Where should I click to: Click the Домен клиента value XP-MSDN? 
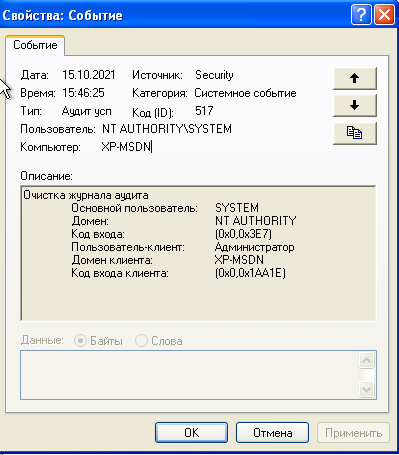point(239,260)
